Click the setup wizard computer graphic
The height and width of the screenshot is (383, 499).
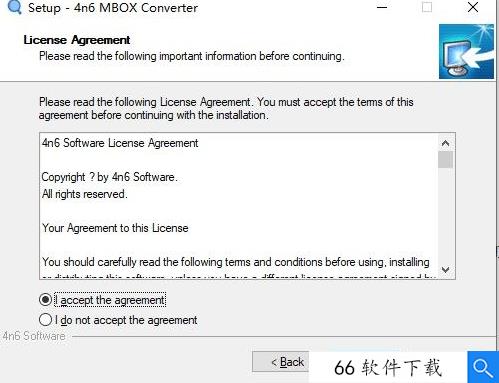tap(466, 51)
